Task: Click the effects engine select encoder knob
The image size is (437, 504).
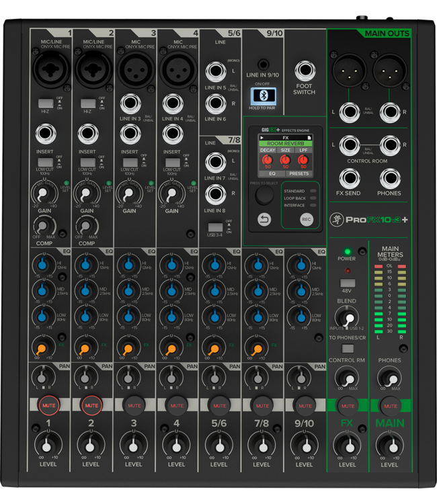Action: pos(264,195)
